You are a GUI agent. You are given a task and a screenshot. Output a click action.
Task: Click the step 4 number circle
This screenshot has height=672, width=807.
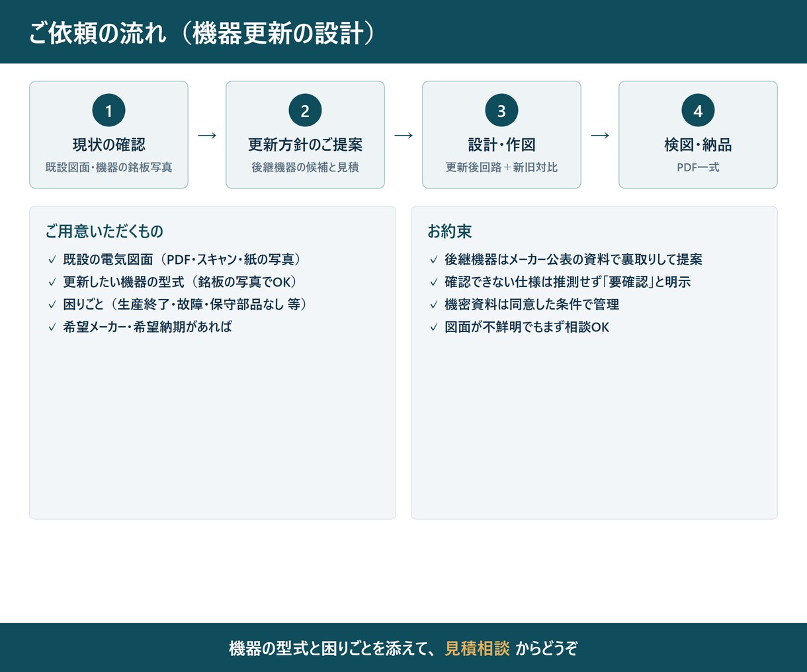[698, 110]
